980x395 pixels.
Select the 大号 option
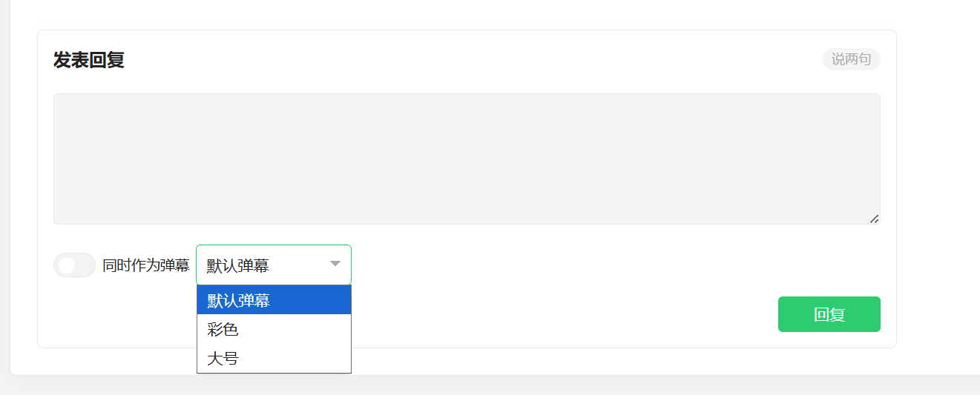coord(274,359)
